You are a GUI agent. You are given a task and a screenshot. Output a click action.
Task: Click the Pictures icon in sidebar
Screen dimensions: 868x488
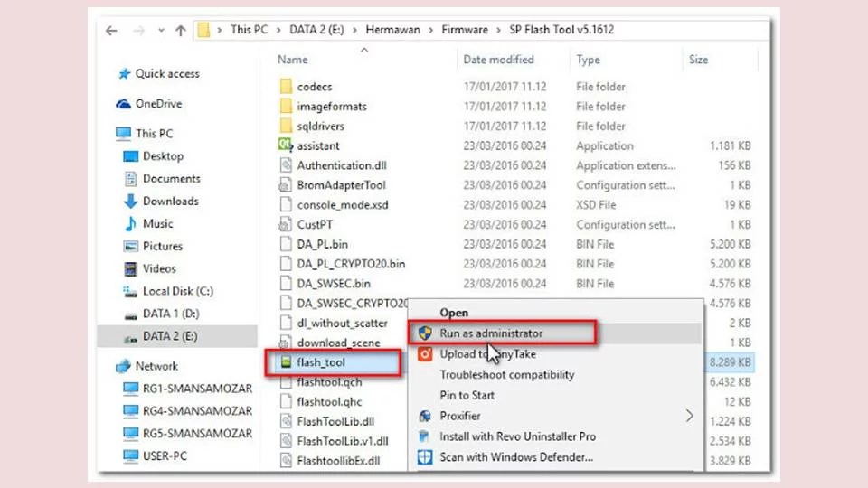[x=130, y=246]
